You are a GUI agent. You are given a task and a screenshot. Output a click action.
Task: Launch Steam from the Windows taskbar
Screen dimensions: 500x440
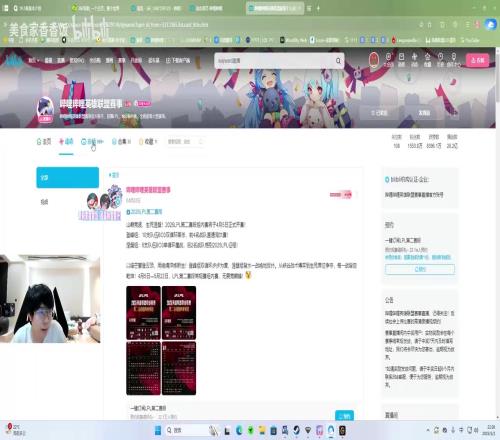click(296, 430)
